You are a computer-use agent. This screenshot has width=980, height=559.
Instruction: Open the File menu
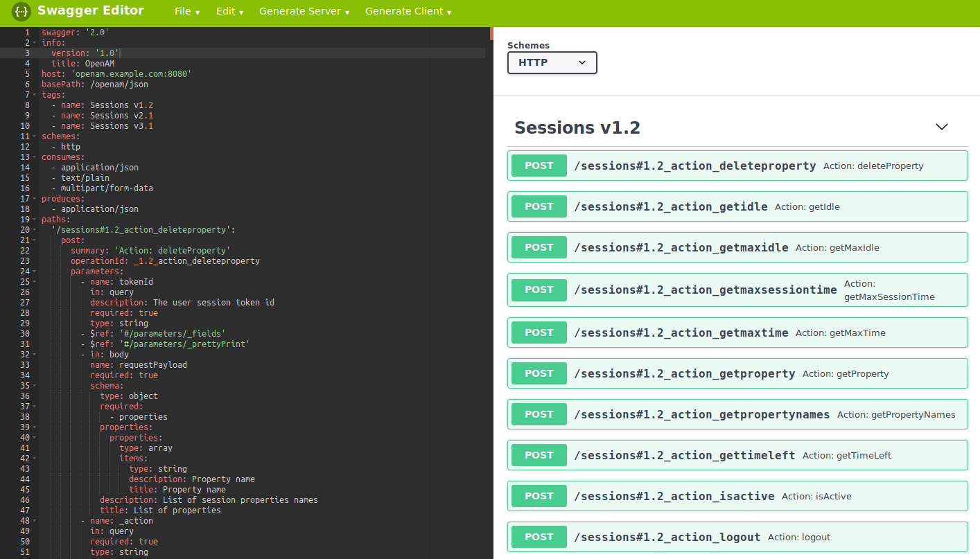click(x=187, y=12)
